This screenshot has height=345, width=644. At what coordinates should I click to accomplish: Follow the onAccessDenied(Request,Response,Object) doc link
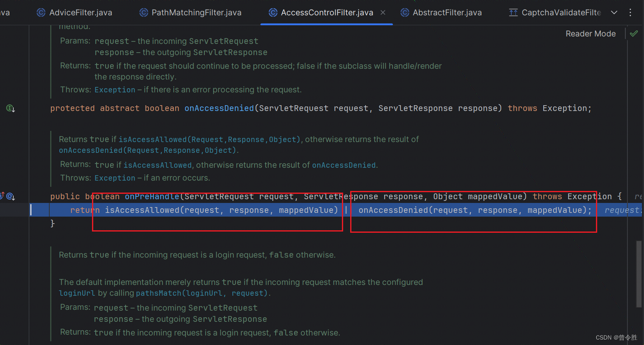tap(148, 150)
